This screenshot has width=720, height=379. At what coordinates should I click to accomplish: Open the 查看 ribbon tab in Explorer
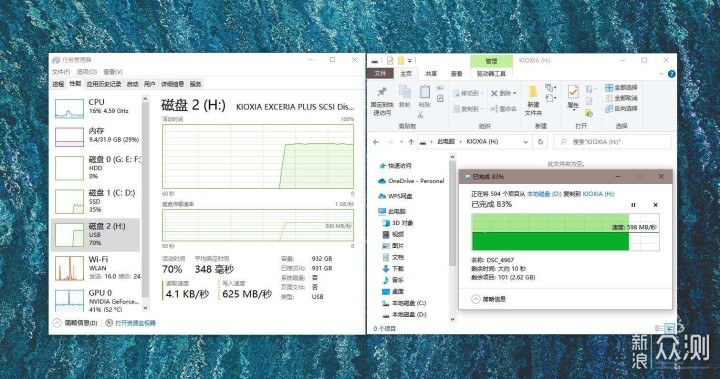tap(456, 74)
